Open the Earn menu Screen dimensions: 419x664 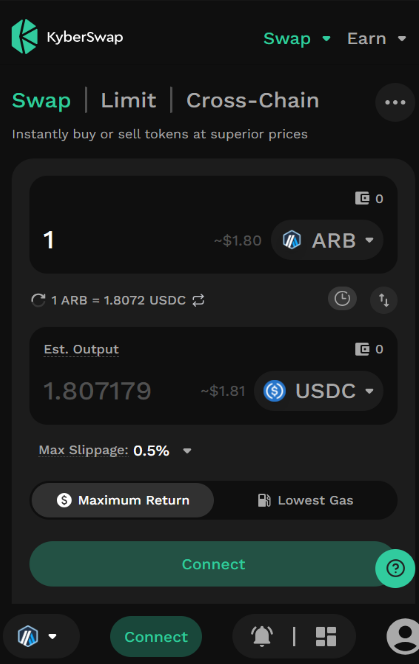click(376, 39)
